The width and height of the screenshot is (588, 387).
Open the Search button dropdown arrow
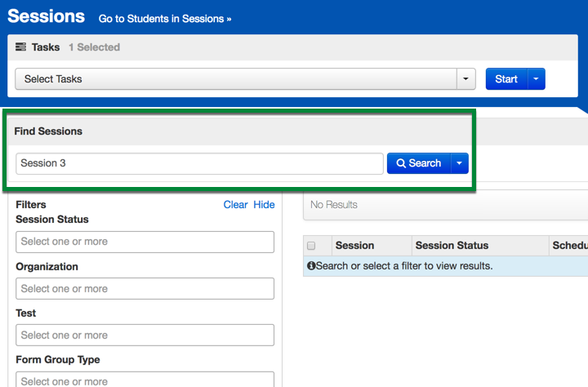[460, 163]
